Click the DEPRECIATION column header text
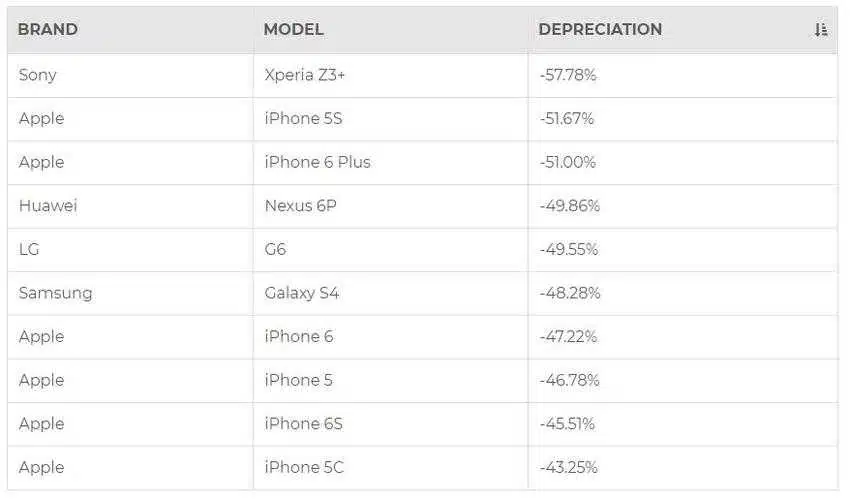Screen dimensions: 850x500 pos(600,29)
